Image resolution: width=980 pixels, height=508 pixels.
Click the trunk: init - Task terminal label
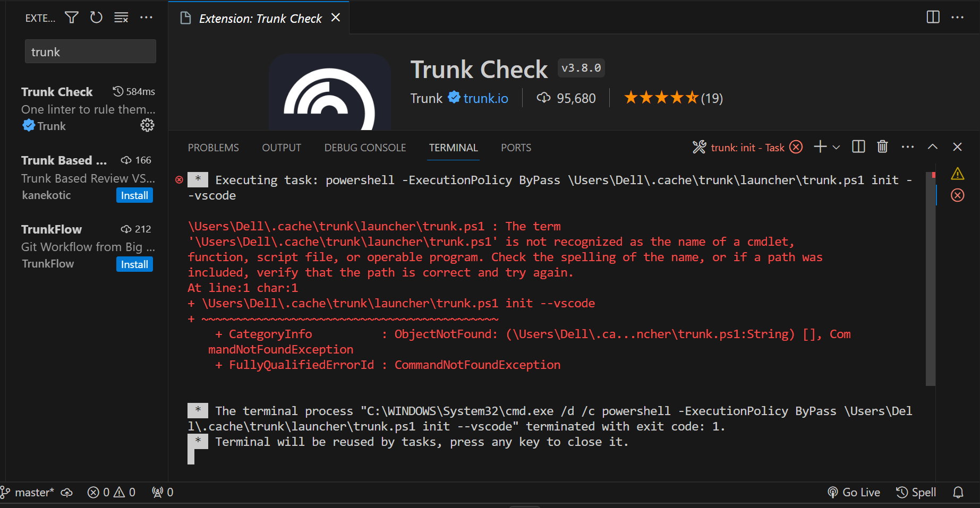747,148
